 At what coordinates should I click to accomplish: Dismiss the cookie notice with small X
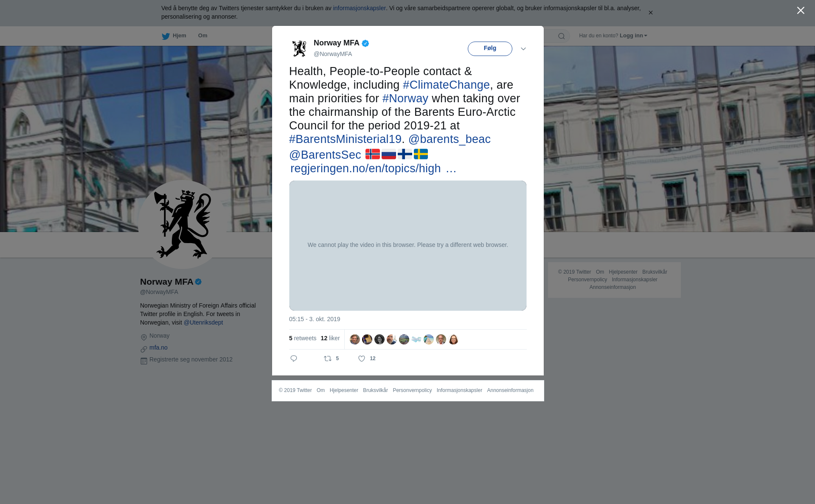coord(650,13)
